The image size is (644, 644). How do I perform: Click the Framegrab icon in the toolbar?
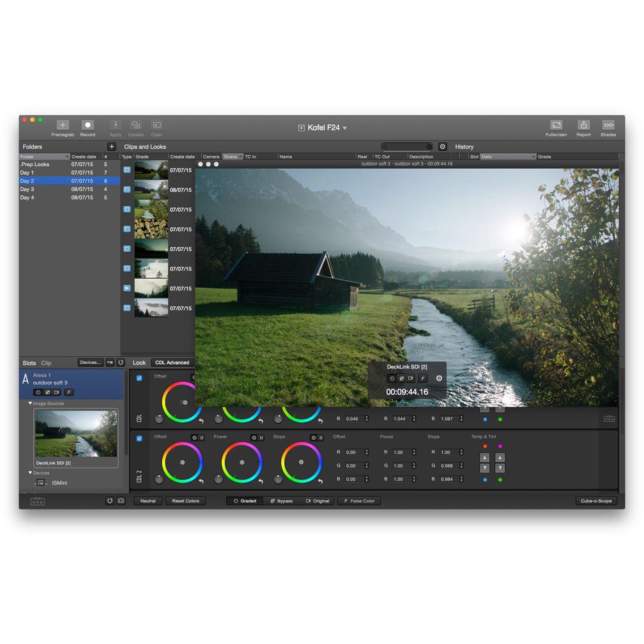[x=62, y=126]
